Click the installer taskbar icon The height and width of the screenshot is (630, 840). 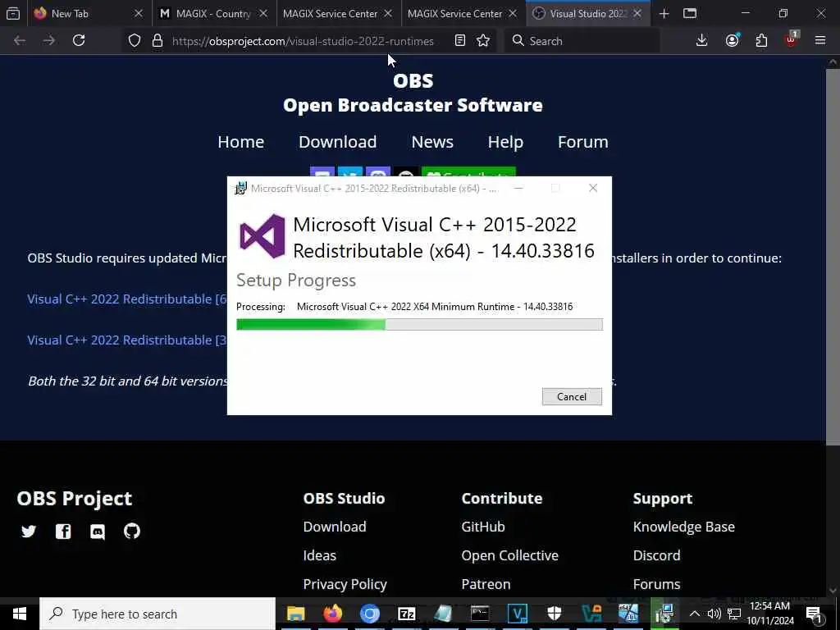point(664,614)
